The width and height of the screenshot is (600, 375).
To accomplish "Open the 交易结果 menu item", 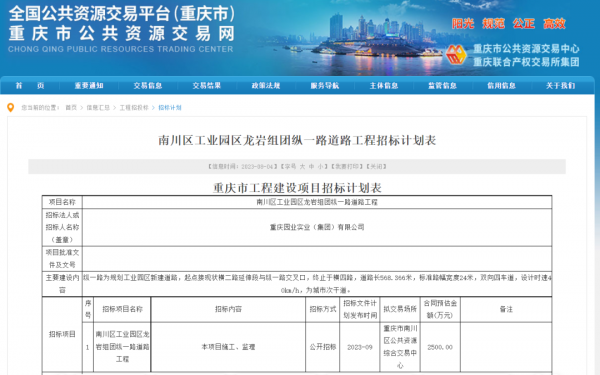I will [x=207, y=86].
